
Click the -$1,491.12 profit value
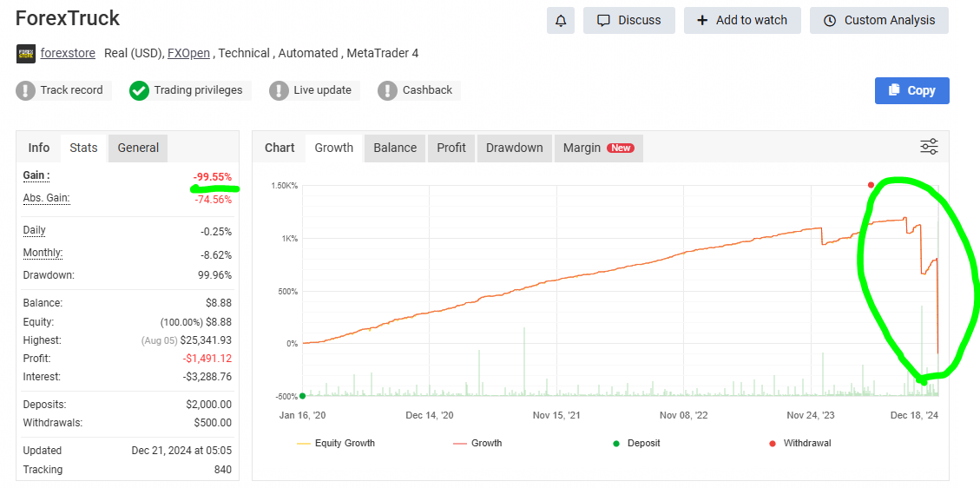(207, 359)
